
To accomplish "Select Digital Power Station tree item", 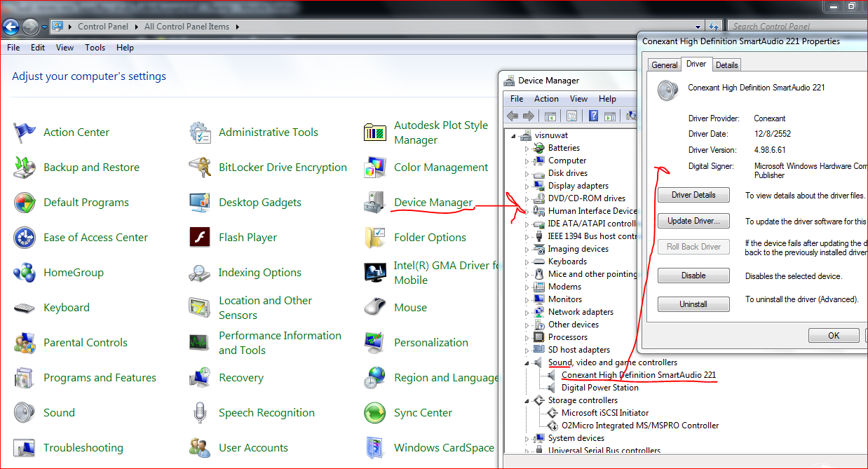I will point(599,388).
